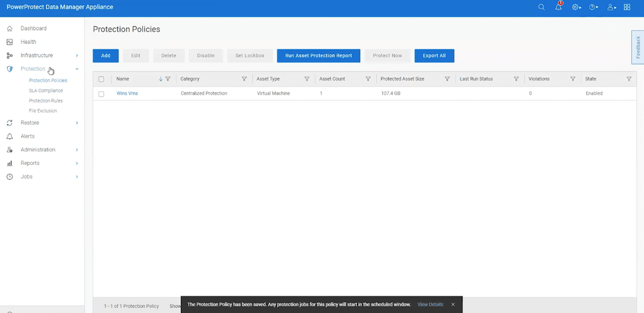Screen dimensions: 644x313
Task: Click the Protection Policies page title
Action: pos(126,29)
